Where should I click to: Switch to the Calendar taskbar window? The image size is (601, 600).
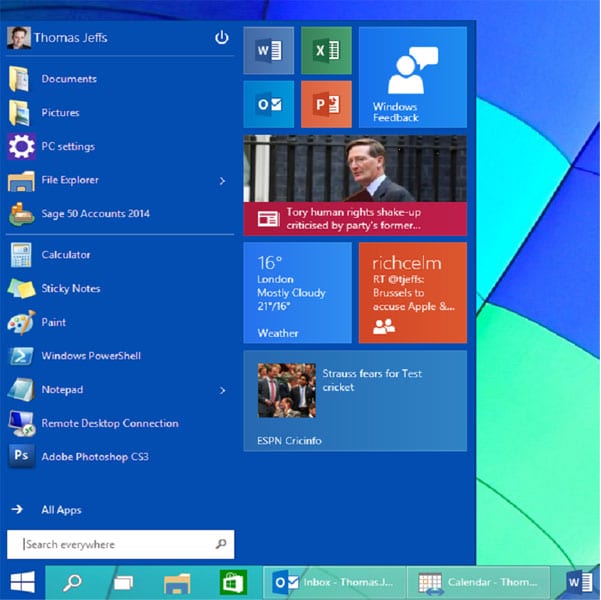(478, 583)
